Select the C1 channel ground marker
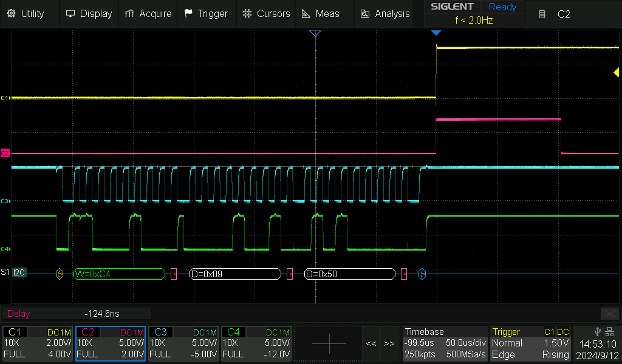Viewport: 622px width, 364px height. pyautogui.click(x=5, y=97)
